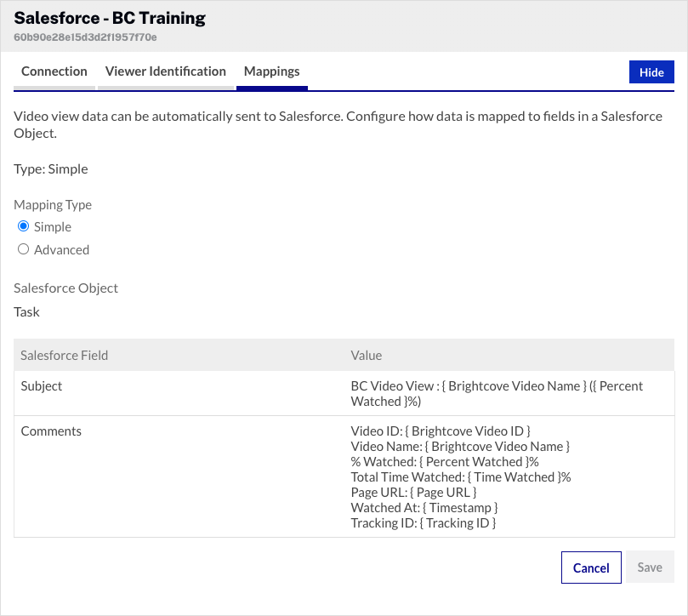Image resolution: width=688 pixels, height=616 pixels.
Task: Click the blue Hide button
Action: click(x=651, y=72)
